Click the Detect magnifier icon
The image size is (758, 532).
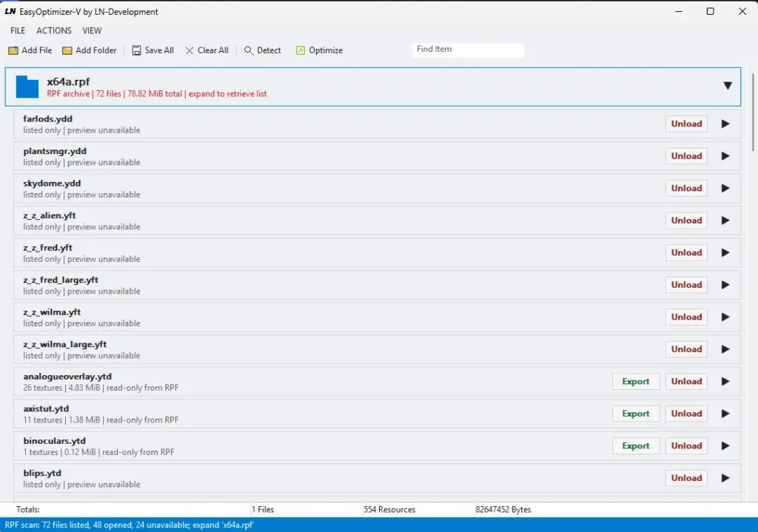249,50
